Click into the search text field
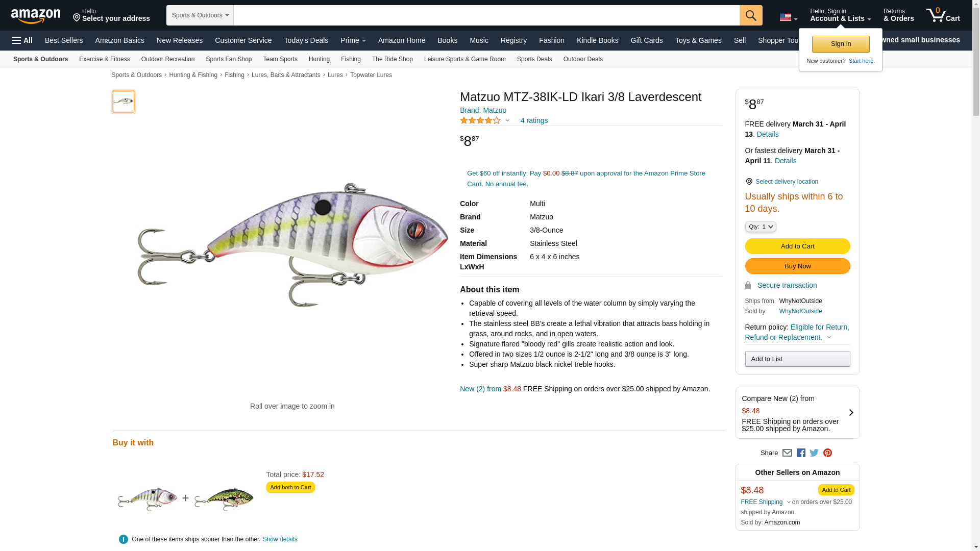This screenshot has height=551, width=980. (486, 15)
